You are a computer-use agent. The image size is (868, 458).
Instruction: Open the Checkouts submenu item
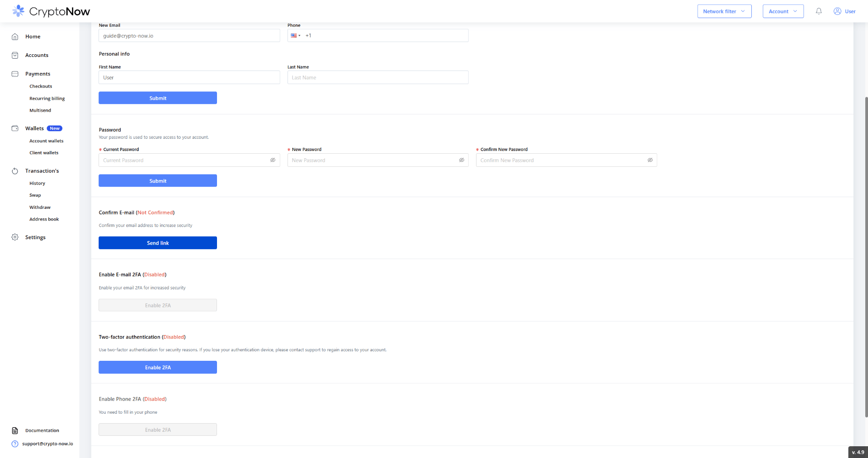tap(41, 86)
